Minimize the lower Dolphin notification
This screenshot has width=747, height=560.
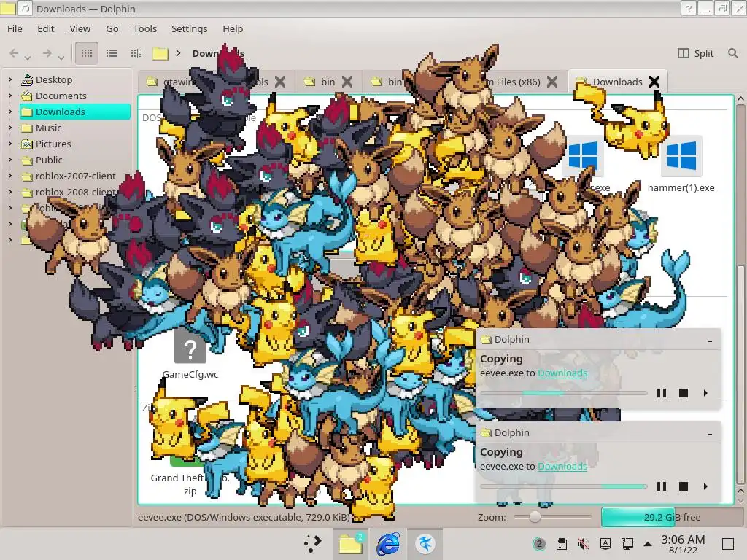(x=710, y=434)
